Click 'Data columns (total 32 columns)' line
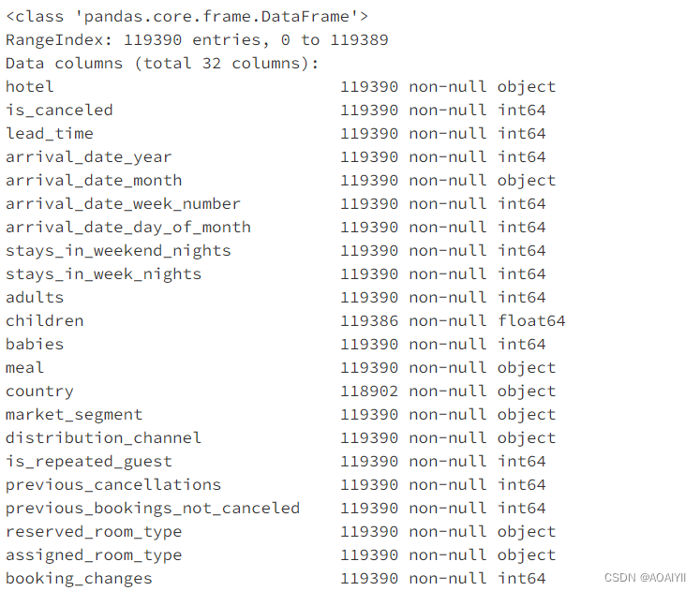The image size is (700, 591). [162, 64]
